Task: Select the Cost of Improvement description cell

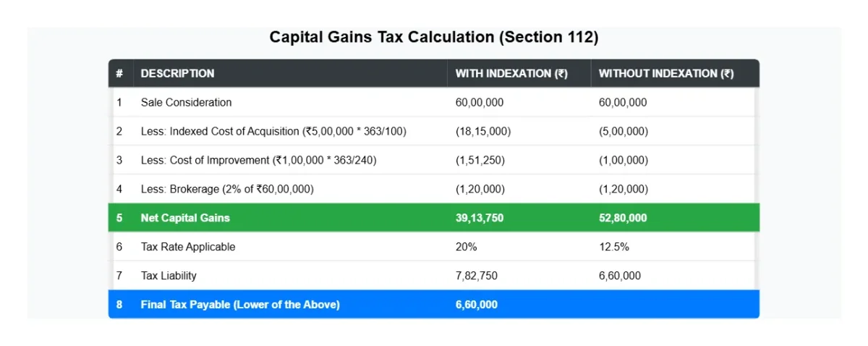Action: 258,160
